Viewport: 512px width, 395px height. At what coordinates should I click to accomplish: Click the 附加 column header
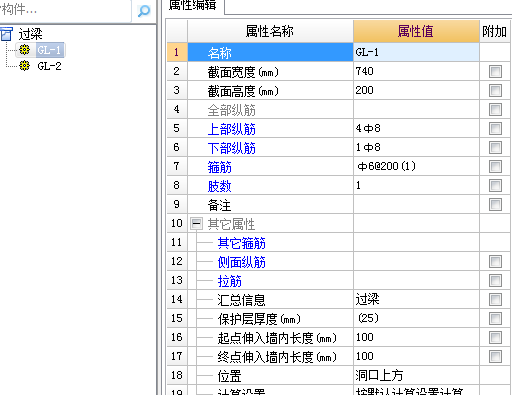495,31
